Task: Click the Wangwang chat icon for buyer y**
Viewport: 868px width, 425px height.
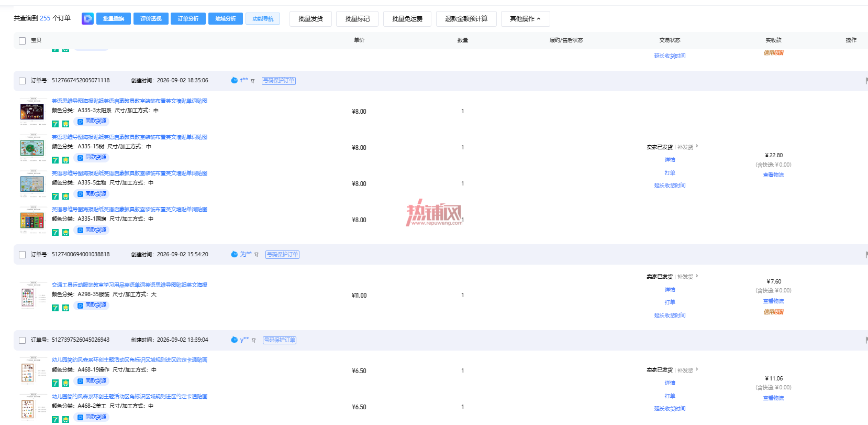Action: [234, 340]
